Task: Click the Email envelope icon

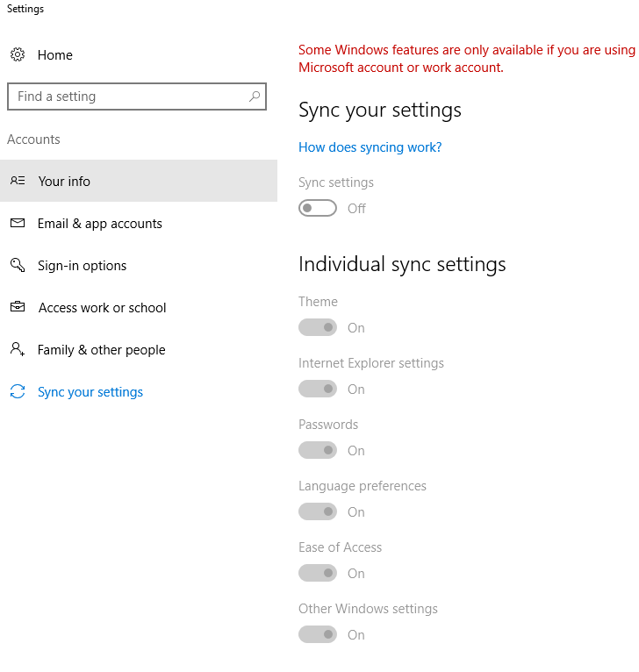Action: [18, 223]
